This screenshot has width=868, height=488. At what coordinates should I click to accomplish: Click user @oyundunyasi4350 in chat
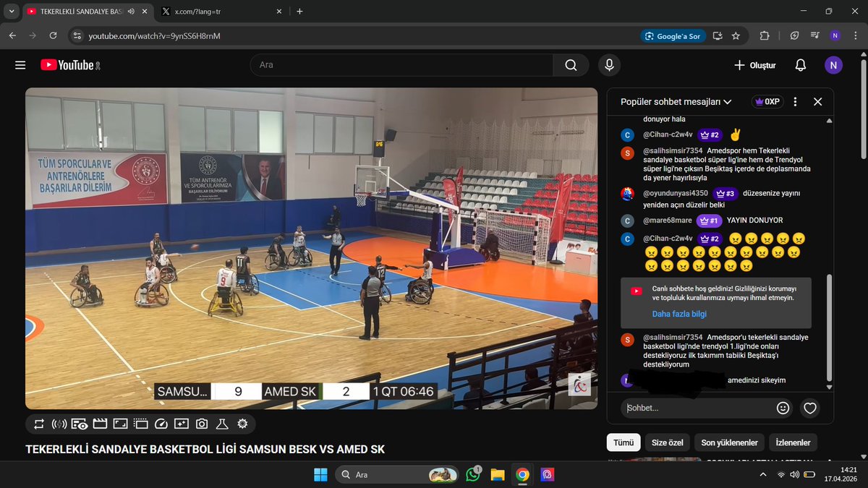(676, 193)
